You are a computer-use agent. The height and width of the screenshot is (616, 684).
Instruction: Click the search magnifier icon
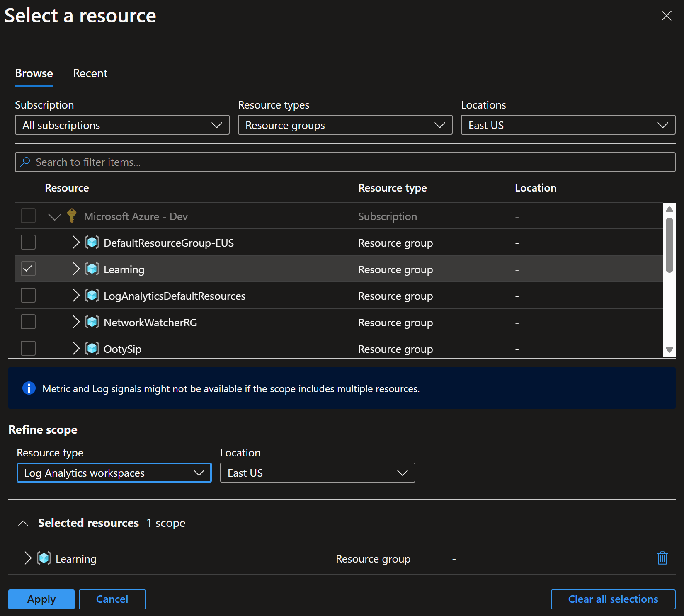(x=25, y=162)
